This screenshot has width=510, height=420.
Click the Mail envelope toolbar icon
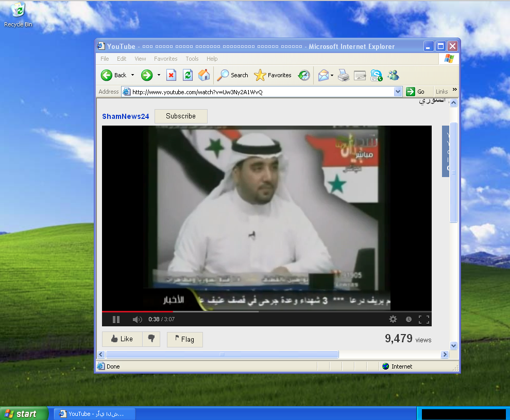tap(323, 75)
